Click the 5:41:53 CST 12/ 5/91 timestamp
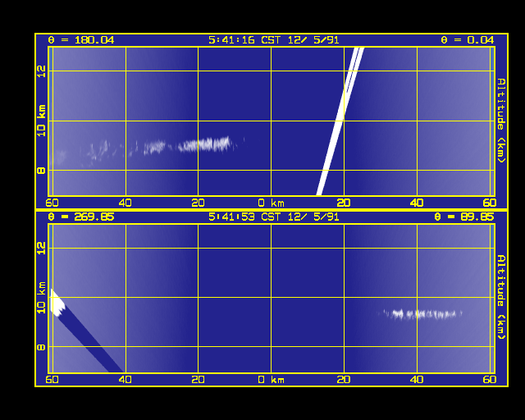Viewport: 525px width, 420px height. click(x=273, y=217)
